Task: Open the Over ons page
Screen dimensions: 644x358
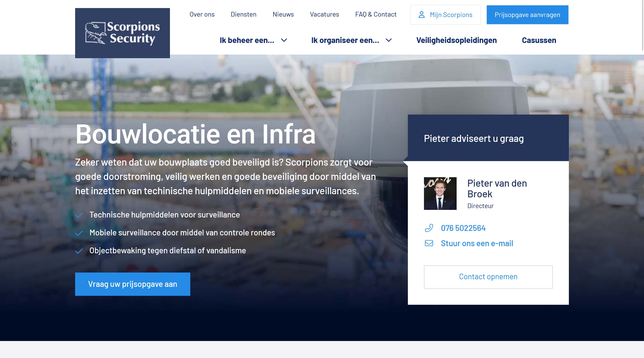Action: click(x=202, y=15)
